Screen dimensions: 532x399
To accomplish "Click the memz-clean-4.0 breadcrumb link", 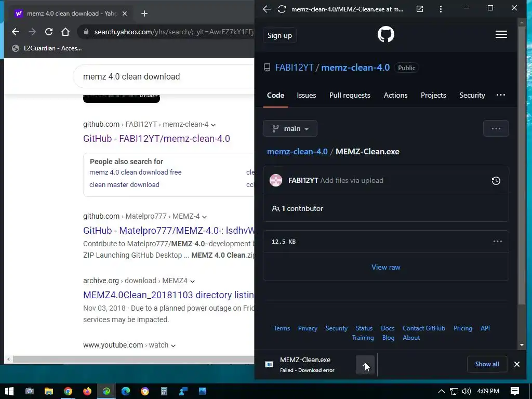I will tap(297, 152).
